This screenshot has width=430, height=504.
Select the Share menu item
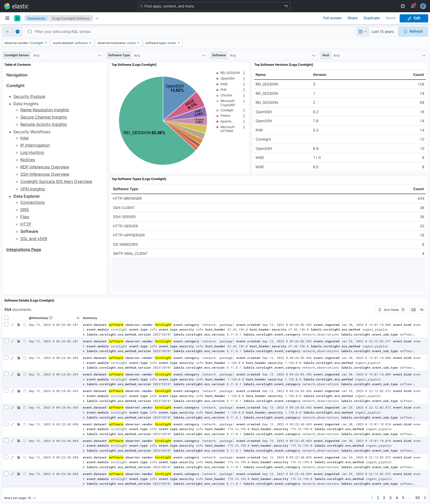(352, 18)
